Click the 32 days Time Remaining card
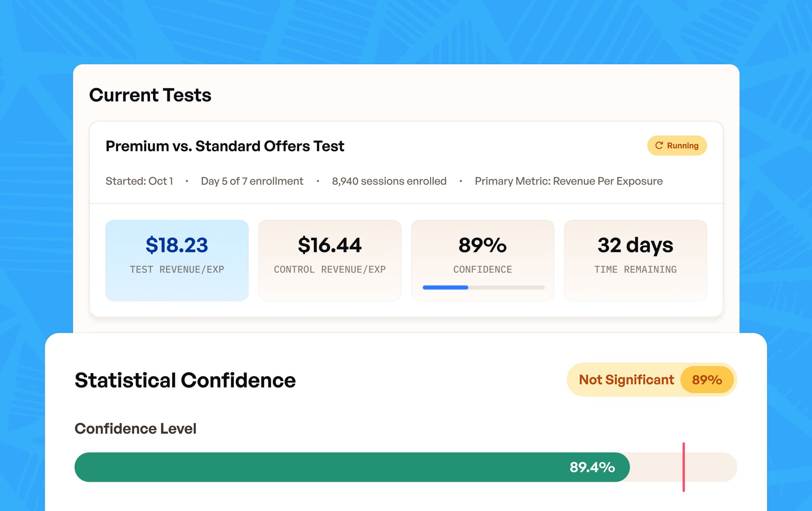The image size is (812, 511). pyautogui.click(x=635, y=260)
